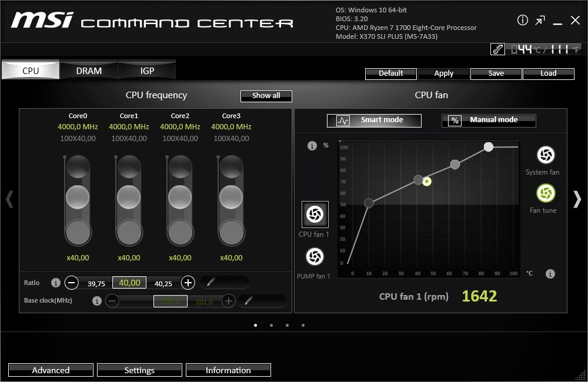588x382 pixels.
Task: Go to previous page with left arrow
Action: tap(10, 199)
